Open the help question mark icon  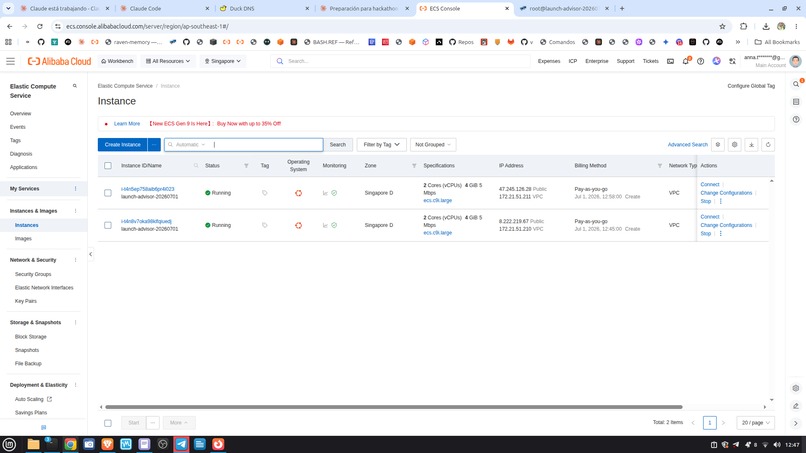[x=701, y=61]
